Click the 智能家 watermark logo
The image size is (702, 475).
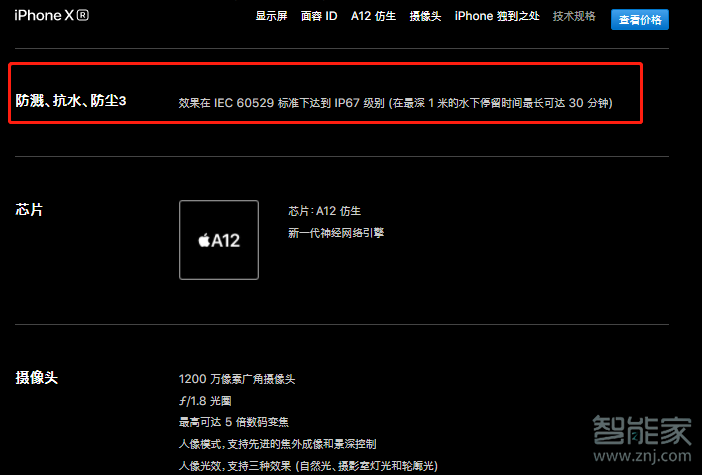tap(642, 439)
